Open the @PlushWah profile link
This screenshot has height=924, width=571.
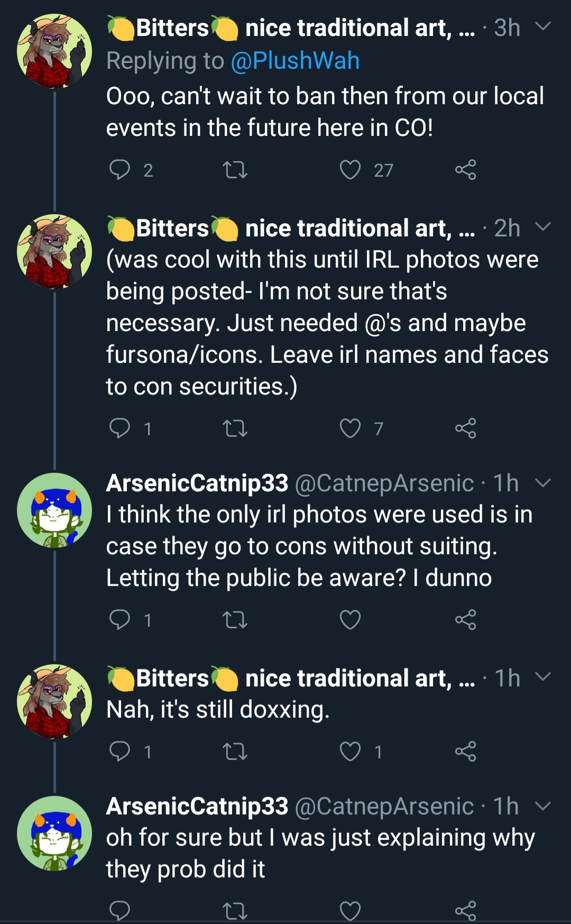pyautogui.click(x=295, y=61)
